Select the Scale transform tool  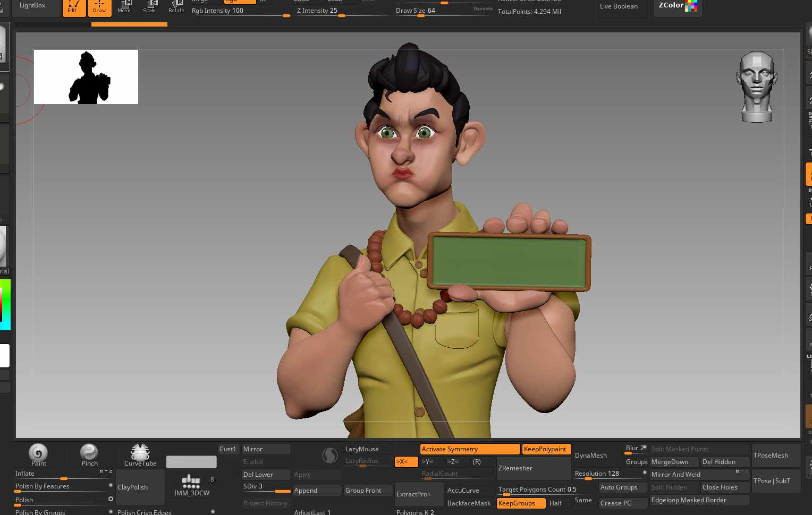coord(150,7)
